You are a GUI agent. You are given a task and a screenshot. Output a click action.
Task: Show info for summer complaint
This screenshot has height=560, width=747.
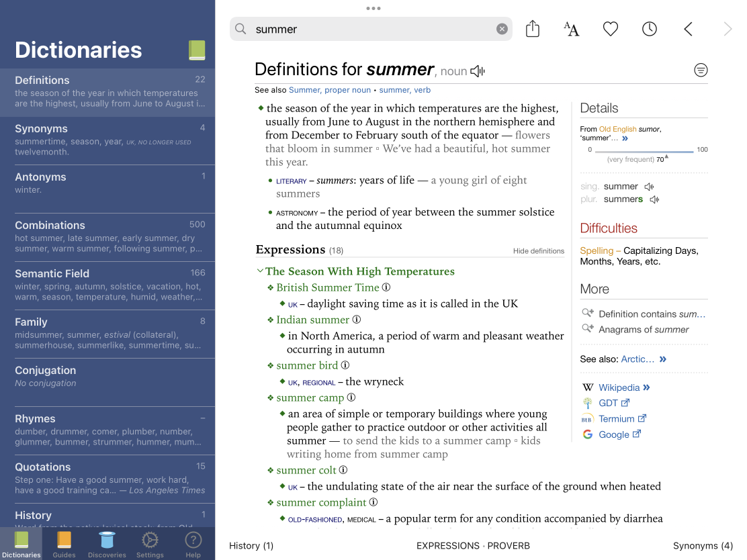(373, 502)
